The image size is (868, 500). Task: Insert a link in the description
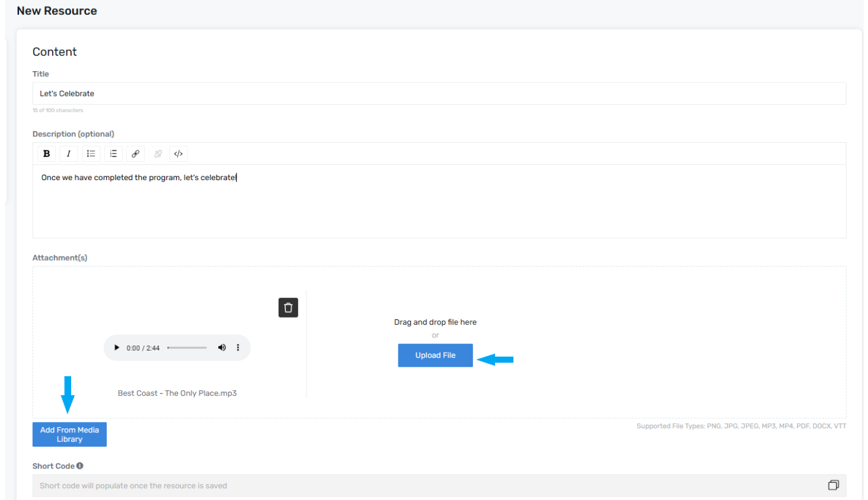(135, 153)
